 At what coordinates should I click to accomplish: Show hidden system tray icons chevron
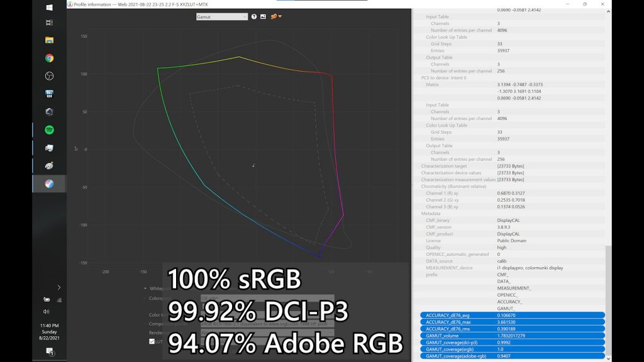(58, 287)
